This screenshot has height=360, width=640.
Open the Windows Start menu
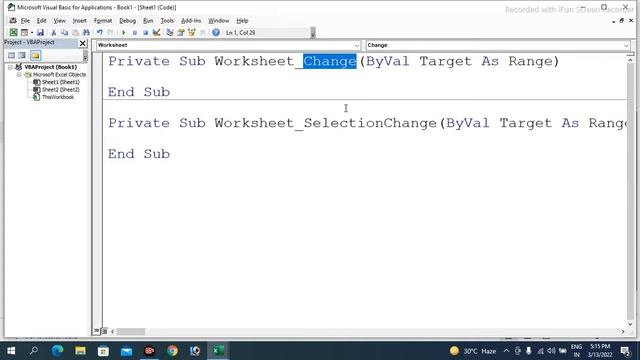11,351
